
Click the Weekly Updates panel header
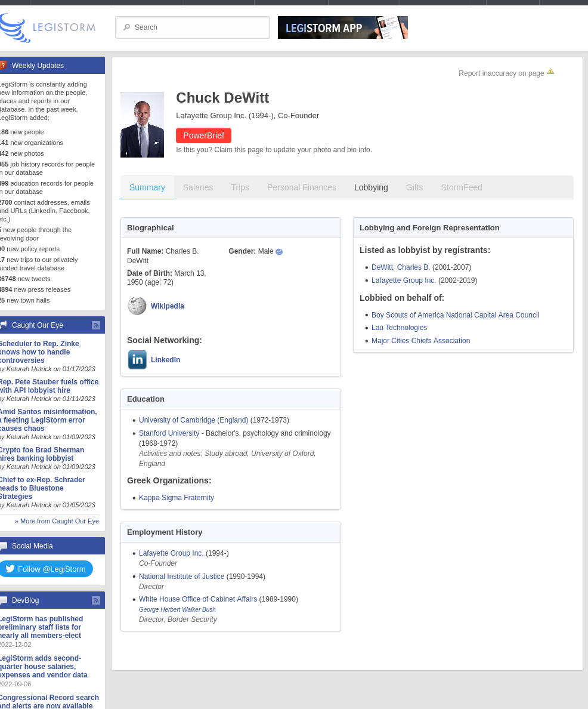[x=52, y=66]
